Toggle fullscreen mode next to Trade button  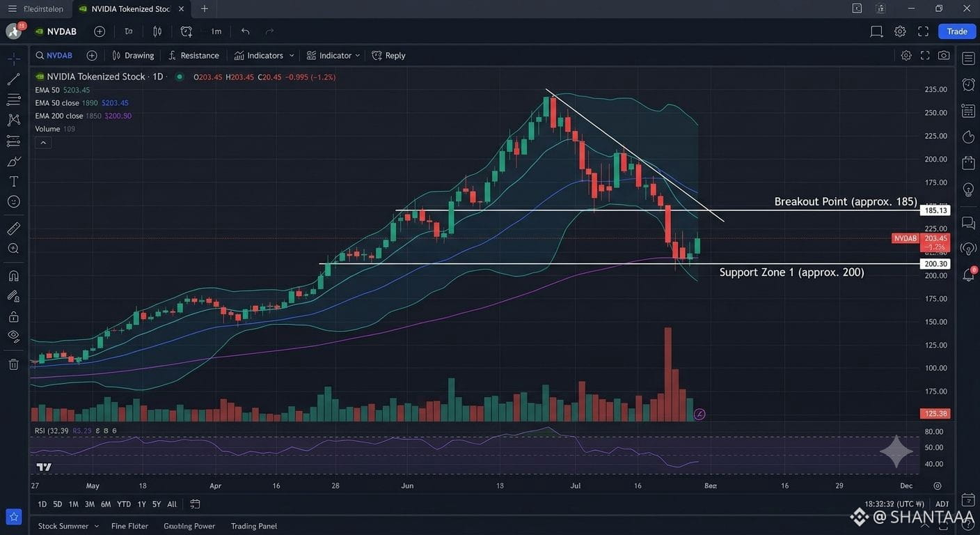923,31
